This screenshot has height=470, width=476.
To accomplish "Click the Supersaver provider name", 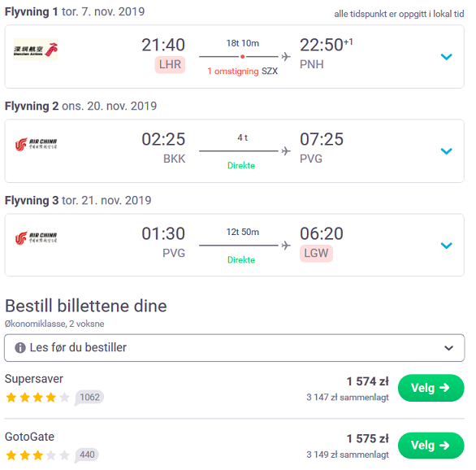I will 34,379.
